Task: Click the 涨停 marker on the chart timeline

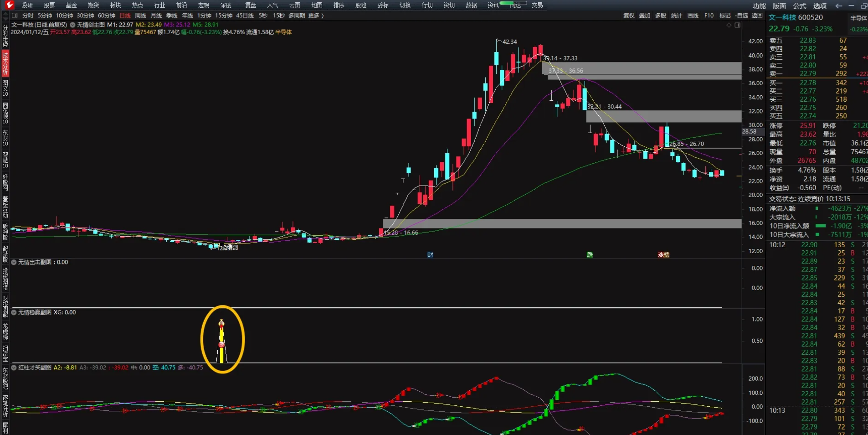Action: 663,255
